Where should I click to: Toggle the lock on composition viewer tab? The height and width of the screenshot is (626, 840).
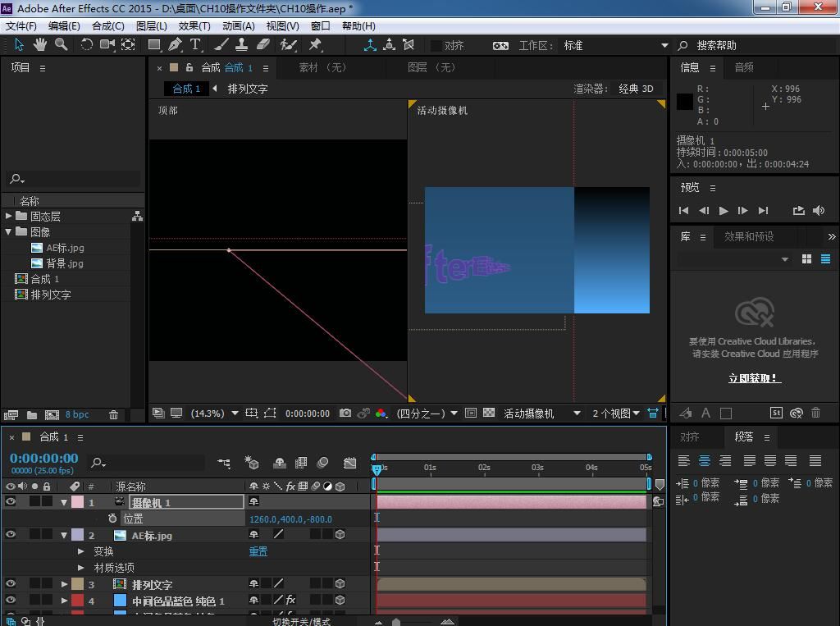click(189, 67)
